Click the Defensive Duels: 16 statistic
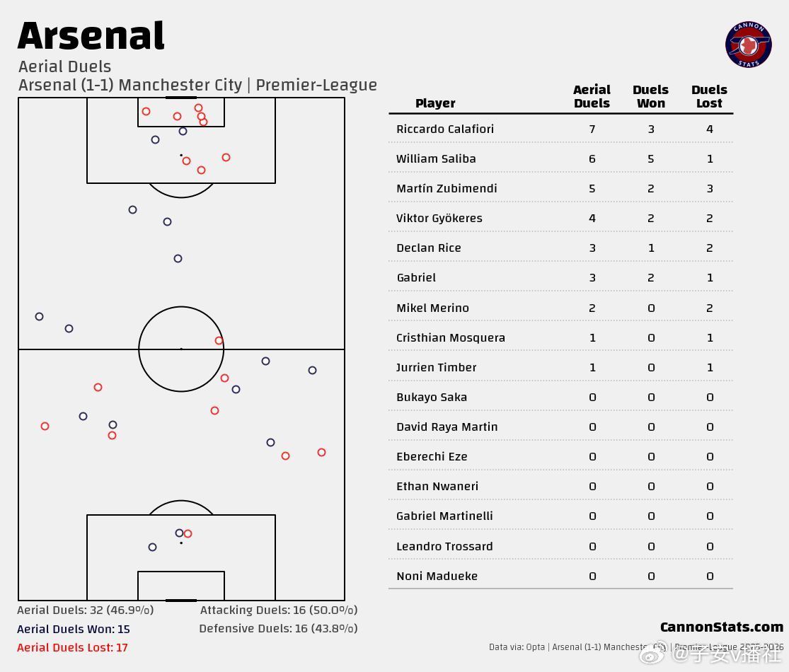 click(278, 629)
